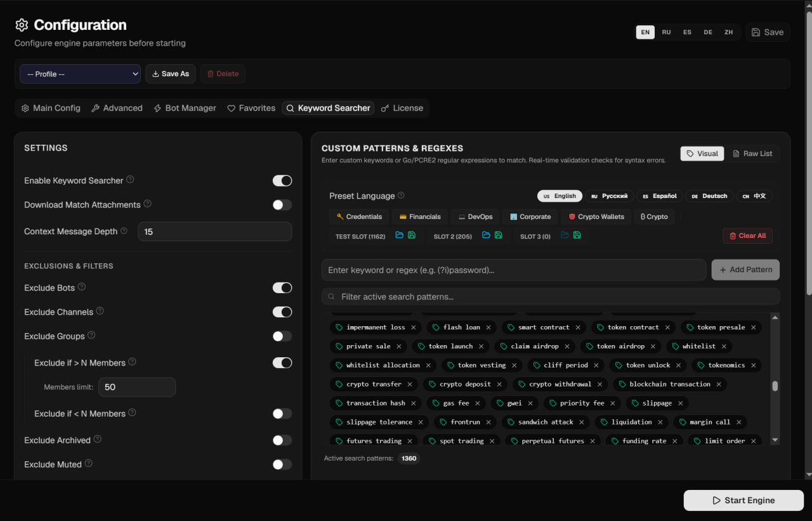Click the Members limit input field

tap(137, 387)
